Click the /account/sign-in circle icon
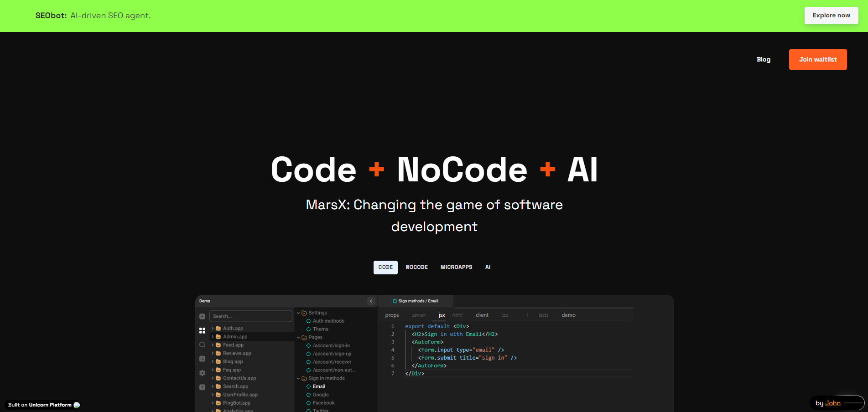 (x=308, y=346)
